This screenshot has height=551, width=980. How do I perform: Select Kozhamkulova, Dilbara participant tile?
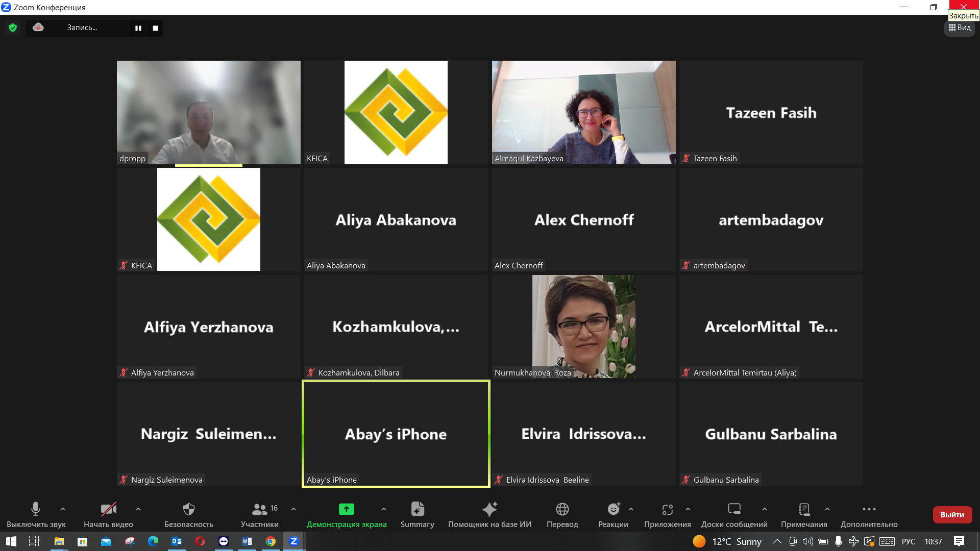tap(396, 327)
